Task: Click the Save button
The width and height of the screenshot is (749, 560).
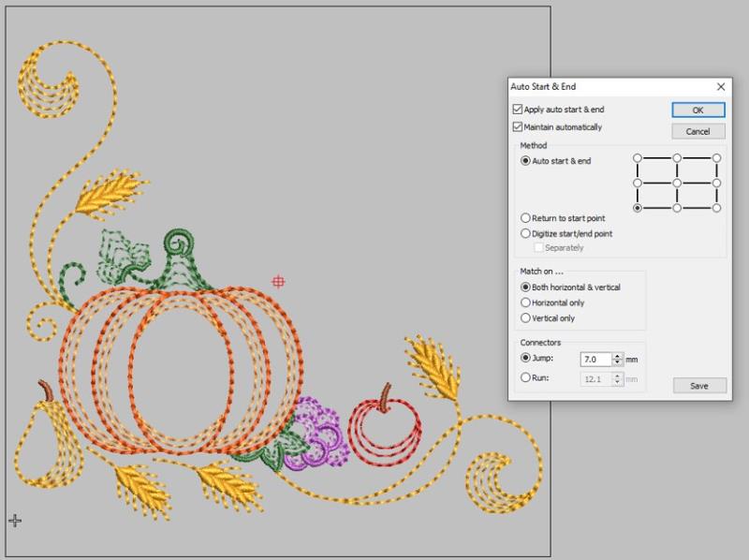Action: (699, 386)
